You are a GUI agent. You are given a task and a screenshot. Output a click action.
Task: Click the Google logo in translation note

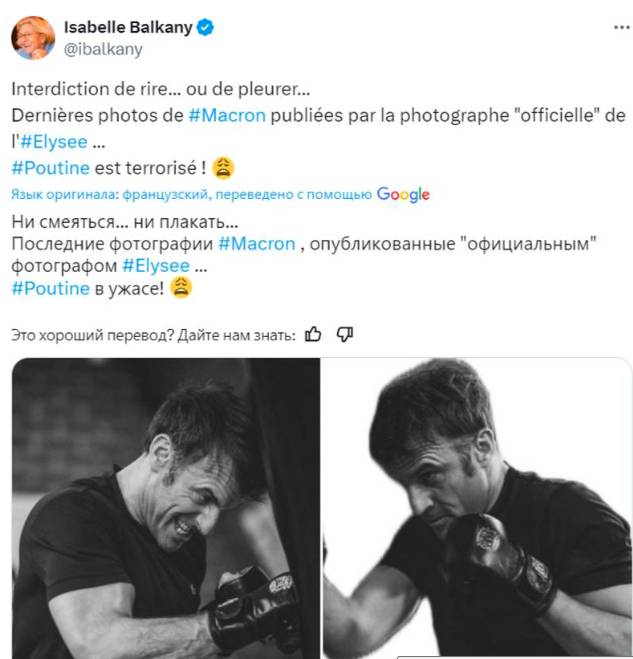[403, 194]
